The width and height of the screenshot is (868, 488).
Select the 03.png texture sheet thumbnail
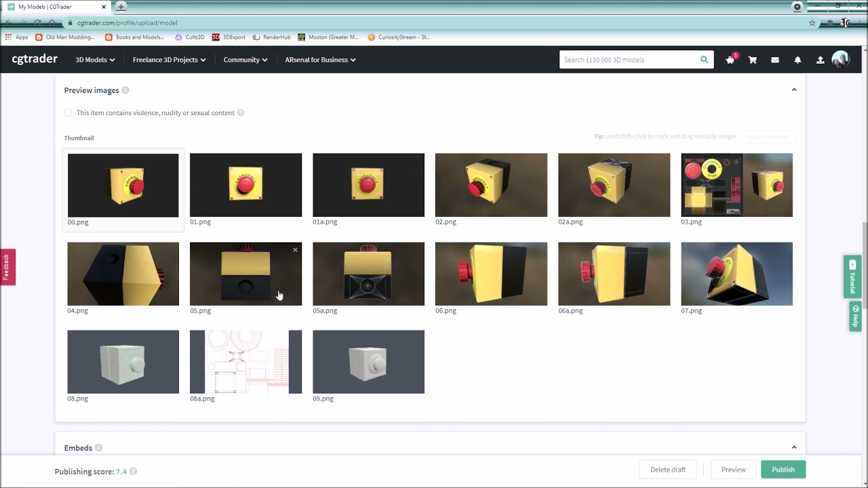[736, 185]
